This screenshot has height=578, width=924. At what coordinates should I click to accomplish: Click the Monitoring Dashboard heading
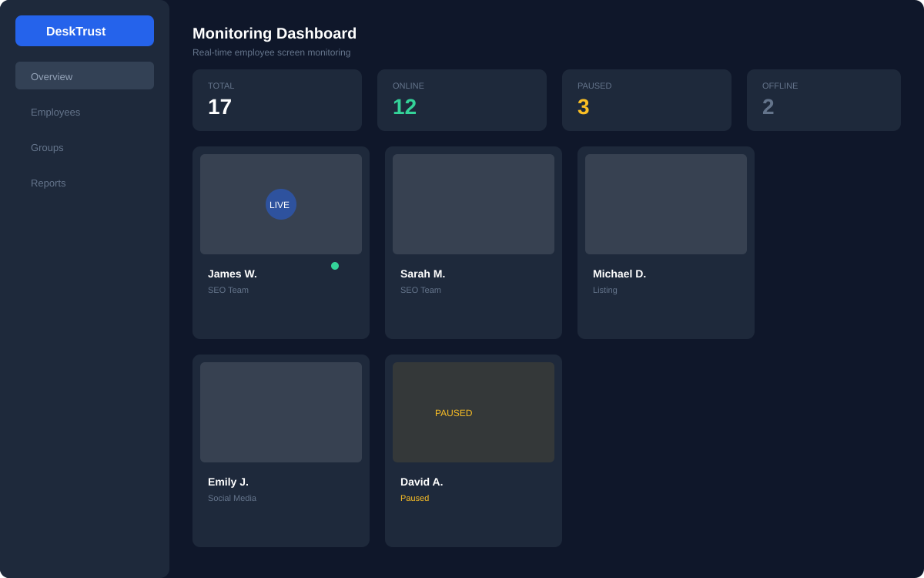click(x=274, y=33)
